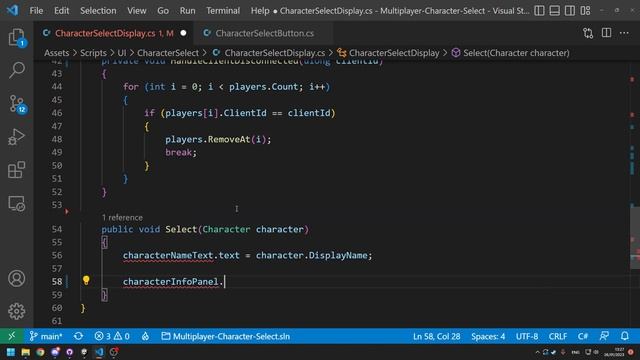
Task: Open the Help menu
Action: pyautogui.click(x=260, y=11)
